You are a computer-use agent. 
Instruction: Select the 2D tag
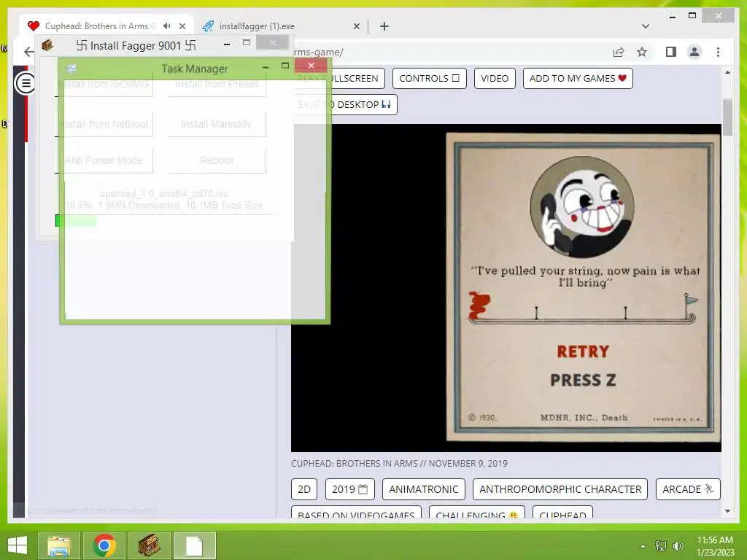coord(304,489)
